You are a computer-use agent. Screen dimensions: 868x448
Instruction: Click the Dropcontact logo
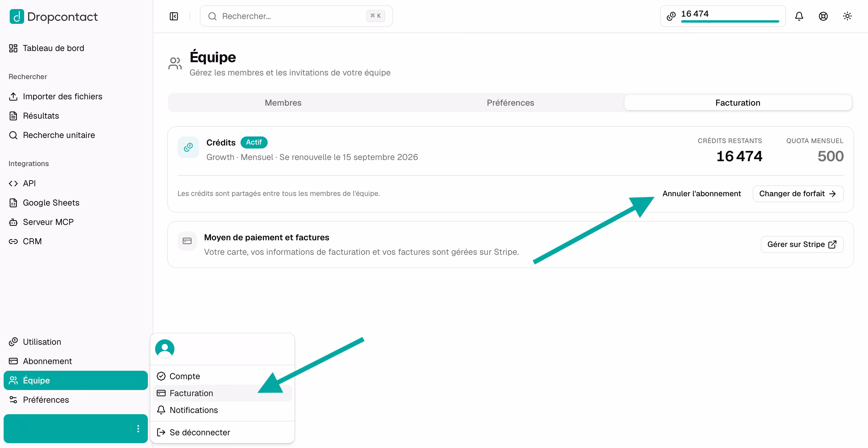[x=54, y=17]
